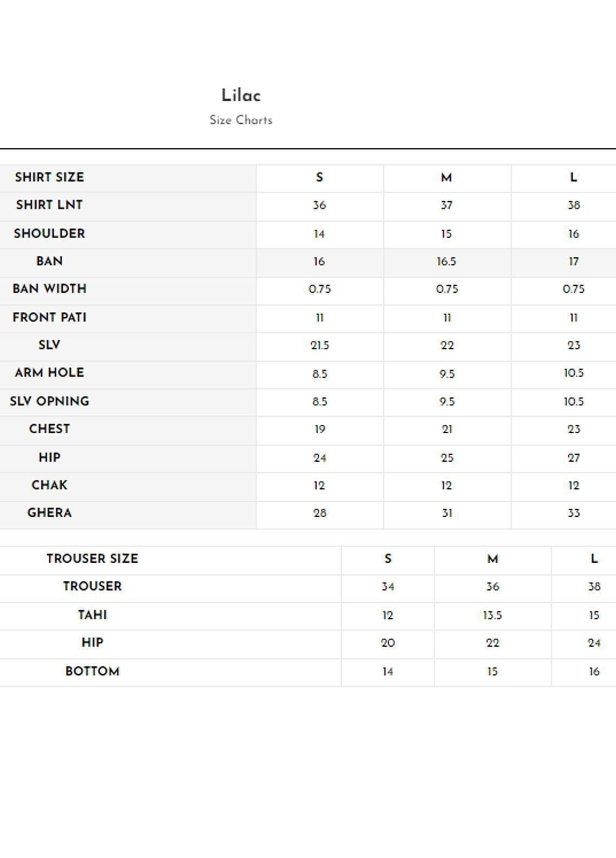Select the CHAK row label

point(49,485)
